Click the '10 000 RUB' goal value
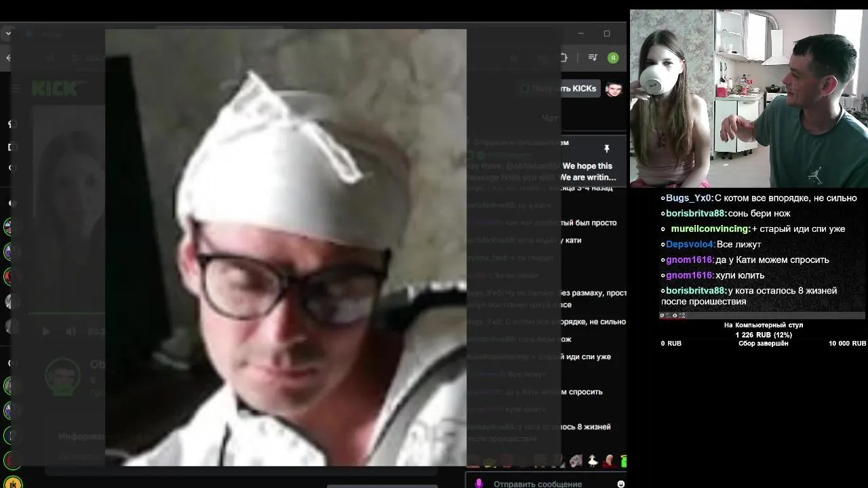868x488 pixels. coord(847,344)
